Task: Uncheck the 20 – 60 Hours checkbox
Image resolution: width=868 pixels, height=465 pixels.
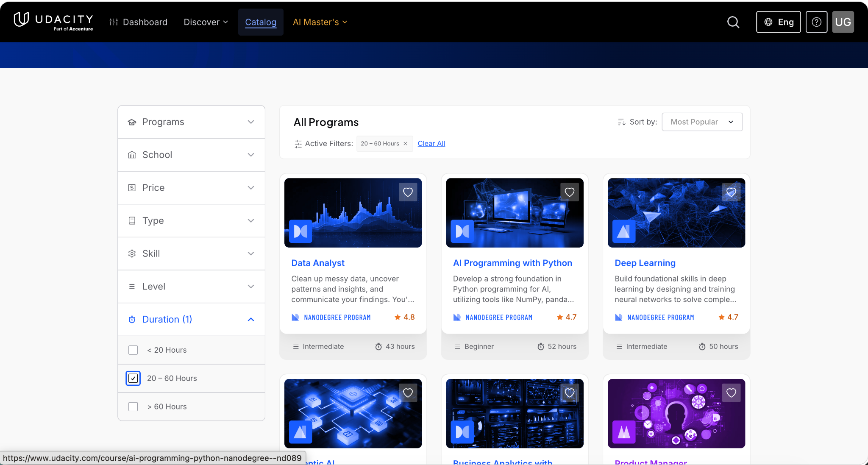Action: click(x=133, y=378)
